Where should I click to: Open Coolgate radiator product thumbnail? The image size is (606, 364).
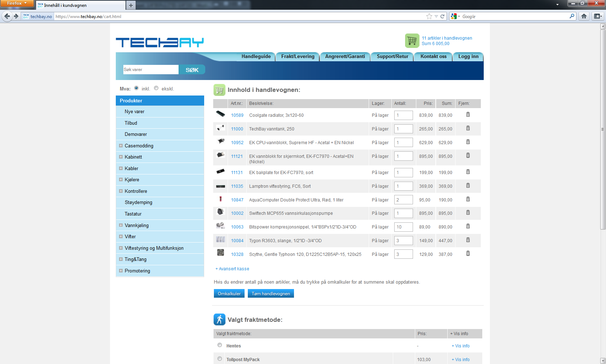tap(220, 114)
